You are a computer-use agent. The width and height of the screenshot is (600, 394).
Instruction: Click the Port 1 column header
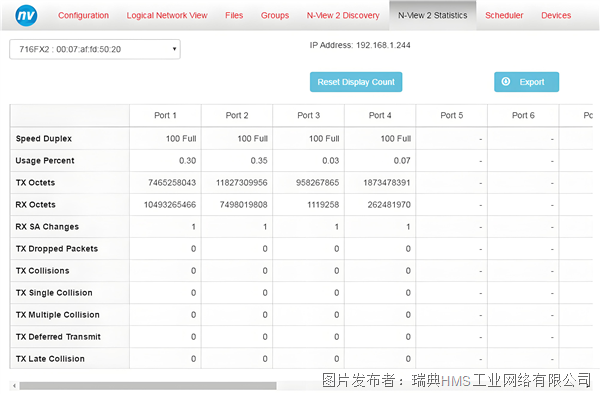[165, 116]
